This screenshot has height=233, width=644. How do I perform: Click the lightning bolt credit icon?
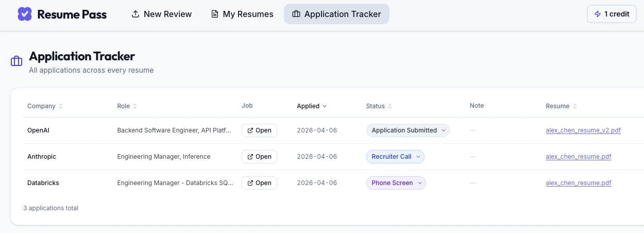[x=598, y=14]
